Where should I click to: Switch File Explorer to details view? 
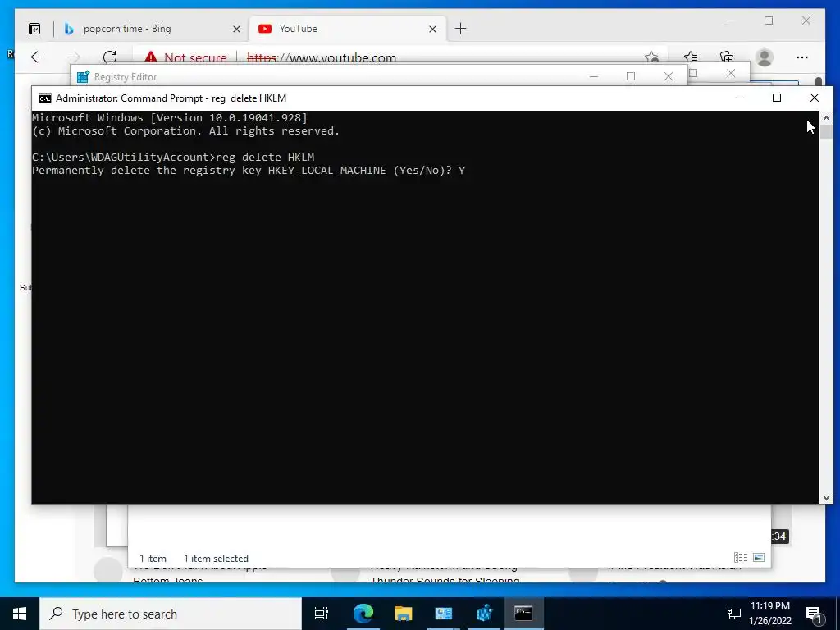pos(741,558)
